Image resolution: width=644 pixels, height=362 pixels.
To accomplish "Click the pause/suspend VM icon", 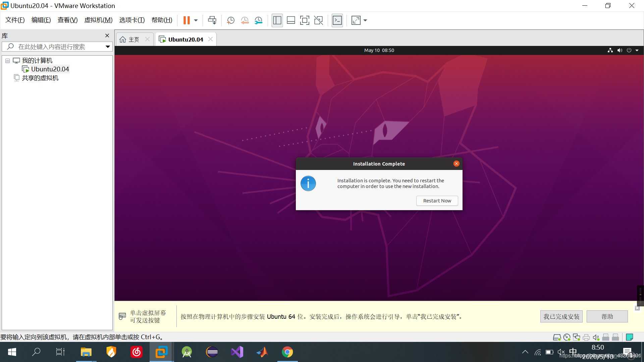I will (x=186, y=20).
